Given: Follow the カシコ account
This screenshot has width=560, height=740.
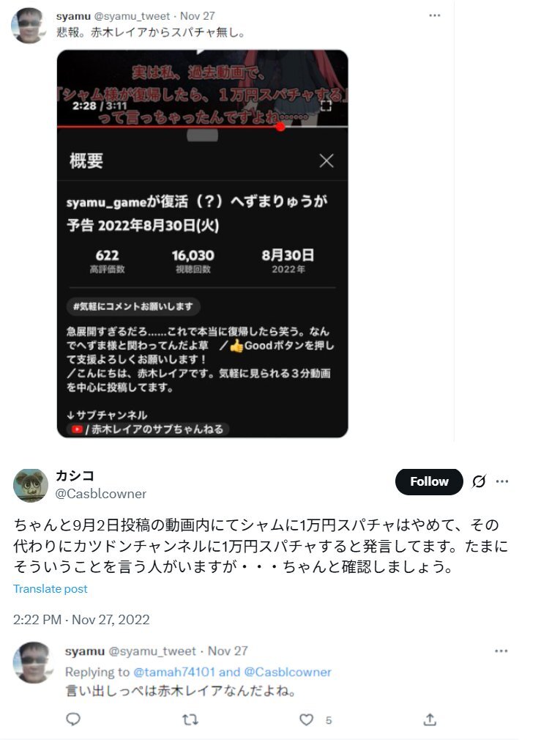Looking at the screenshot, I should [429, 481].
